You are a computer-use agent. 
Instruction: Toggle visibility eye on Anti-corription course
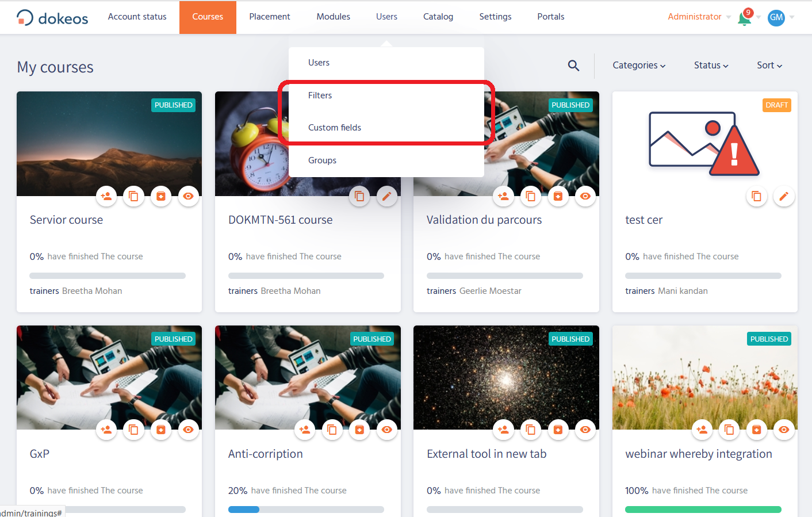point(386,430)
